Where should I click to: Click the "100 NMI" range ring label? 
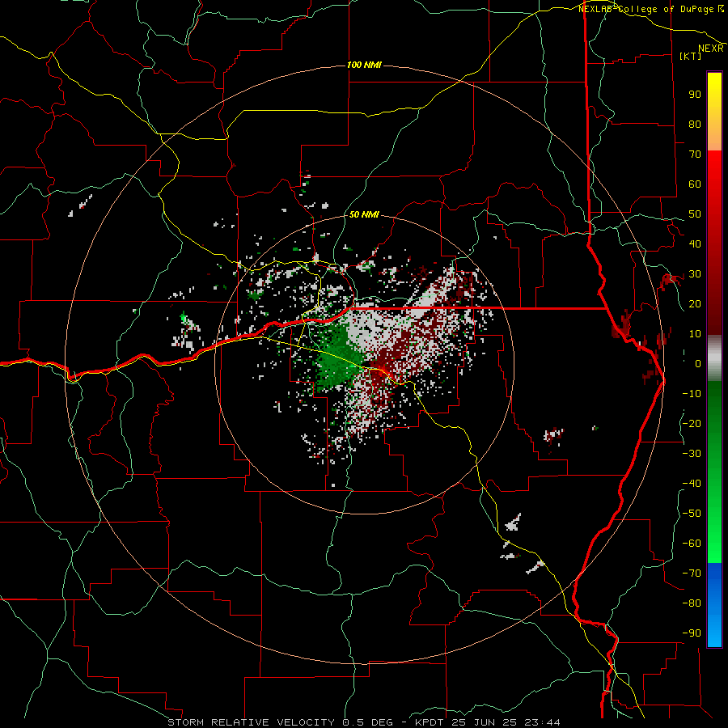(364, 65)
